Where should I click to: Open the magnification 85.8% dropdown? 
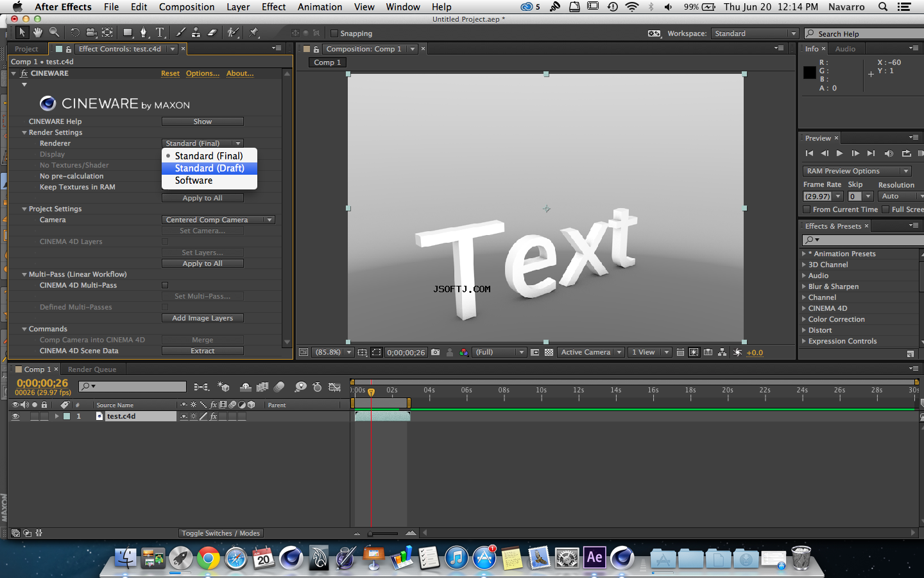click(332, 352)
